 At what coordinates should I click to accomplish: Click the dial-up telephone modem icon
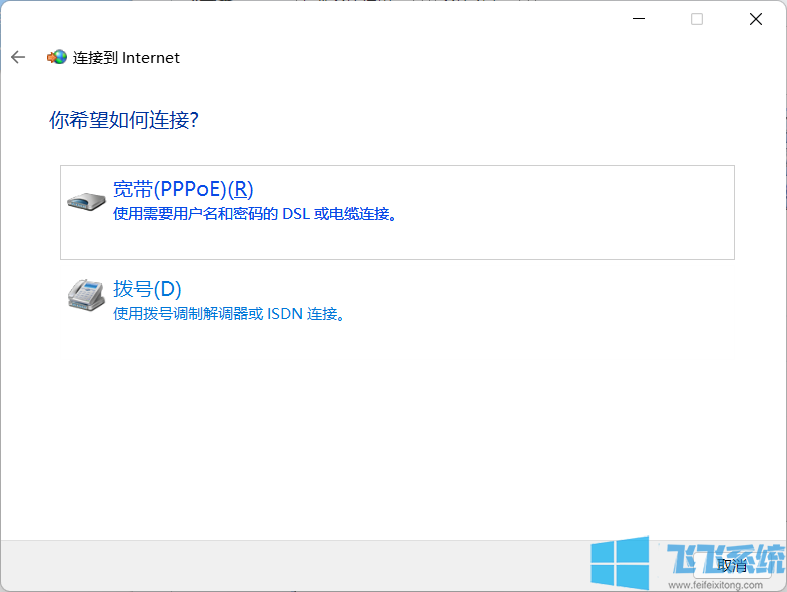coord(86,294)
